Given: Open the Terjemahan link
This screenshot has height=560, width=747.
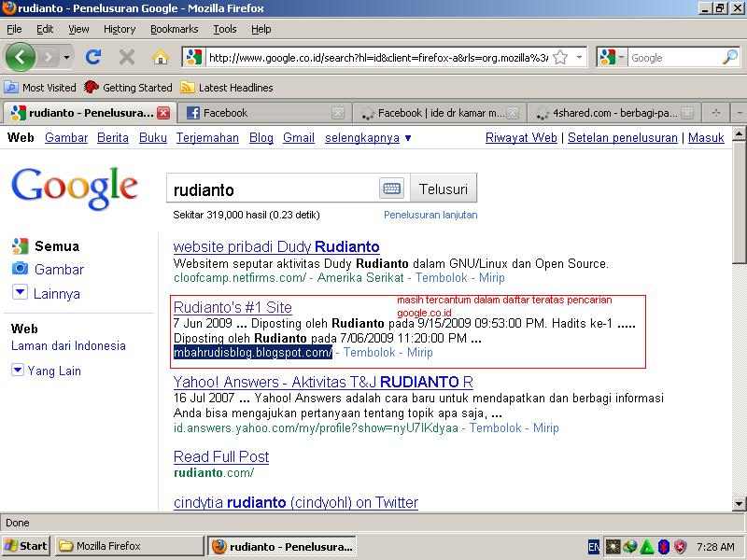Looking at the screenshot, I should coord(207,137).
